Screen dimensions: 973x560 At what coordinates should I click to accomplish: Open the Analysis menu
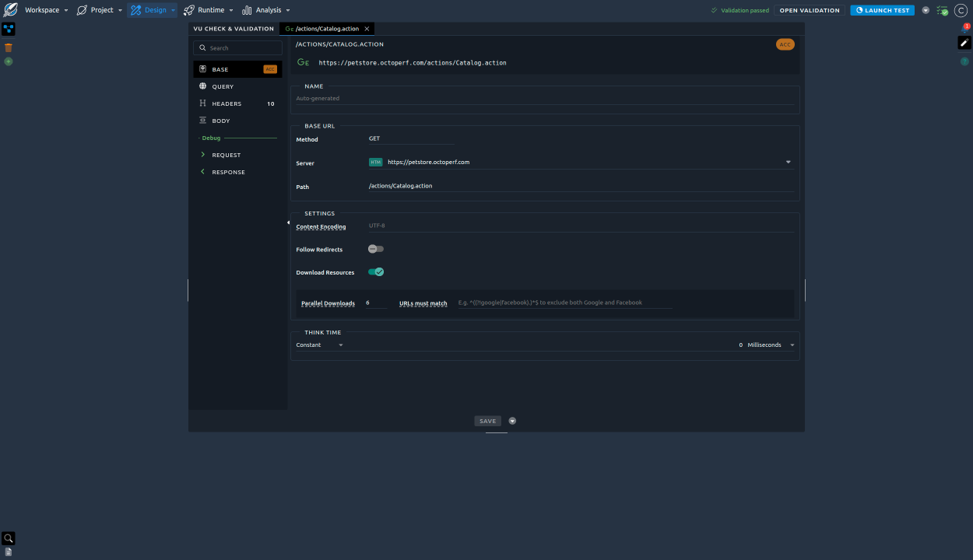pos(265,10)
